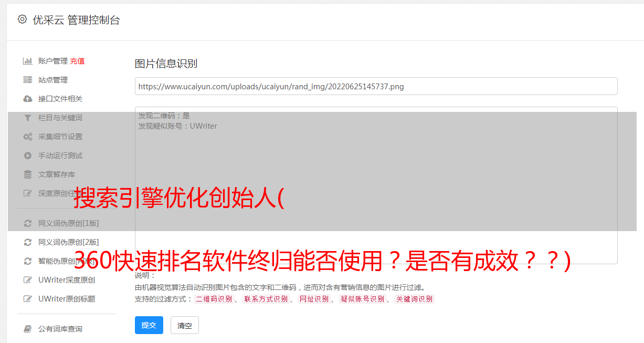Click the filter icon beside 栏目与关键词
The width and height of the screenshot is (644, 343).
coord(28,118)
